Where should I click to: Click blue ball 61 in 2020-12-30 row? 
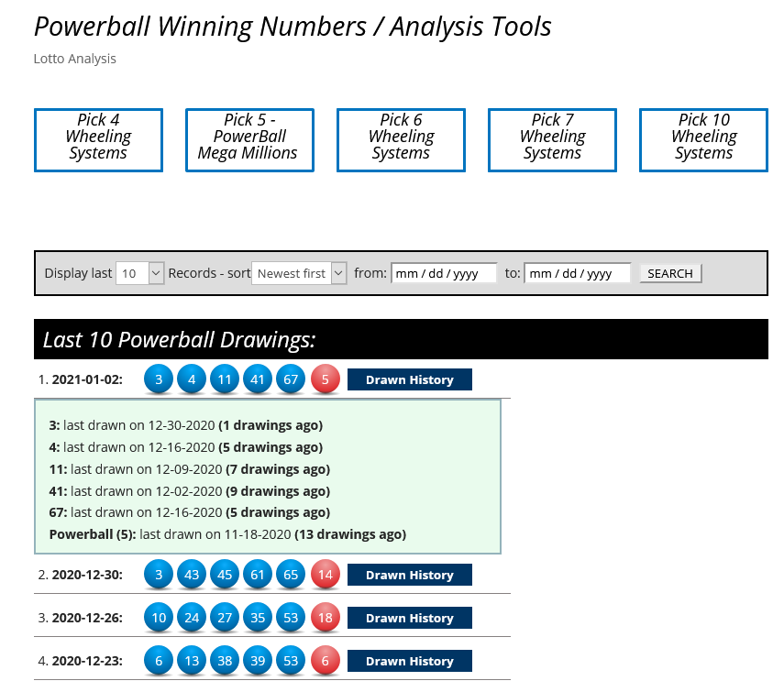[x=258, y=575]
